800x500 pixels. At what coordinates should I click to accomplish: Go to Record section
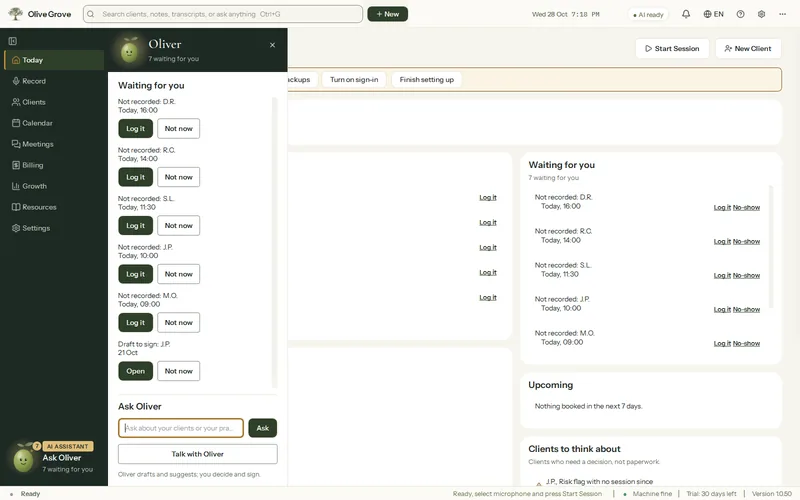(54, 81)
